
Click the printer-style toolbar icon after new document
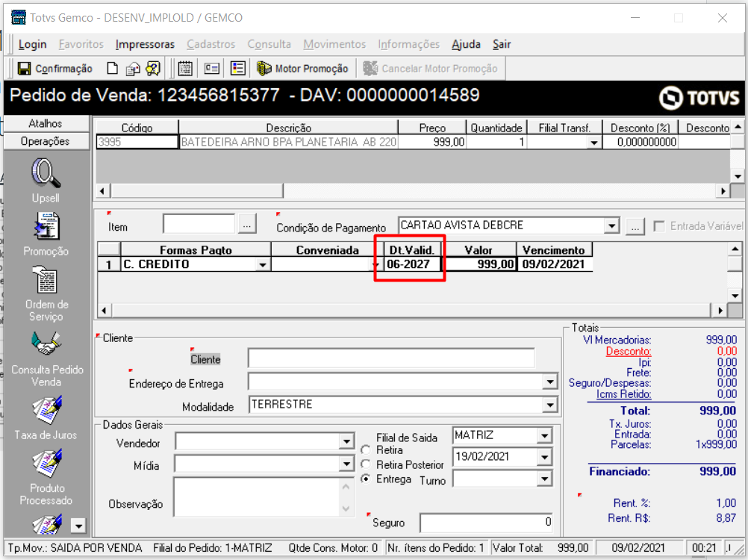click(x=133, y=69)
